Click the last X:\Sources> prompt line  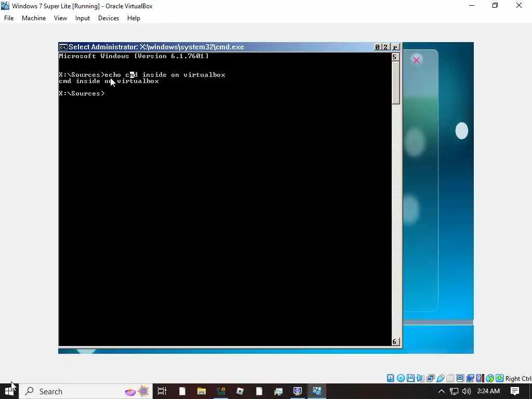(82, 94)
